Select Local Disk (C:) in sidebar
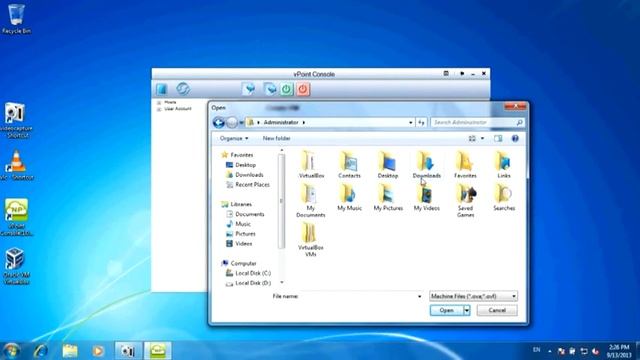The height and width of the screenshot is (360, 640). point(249,273)
